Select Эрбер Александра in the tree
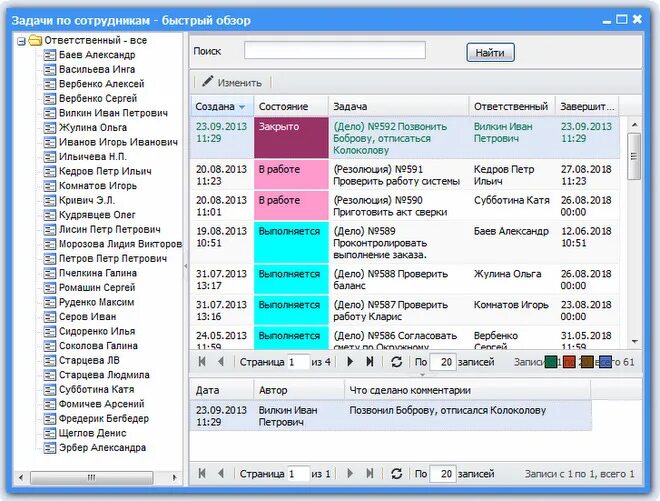660x501 pixels. [102, 448]
